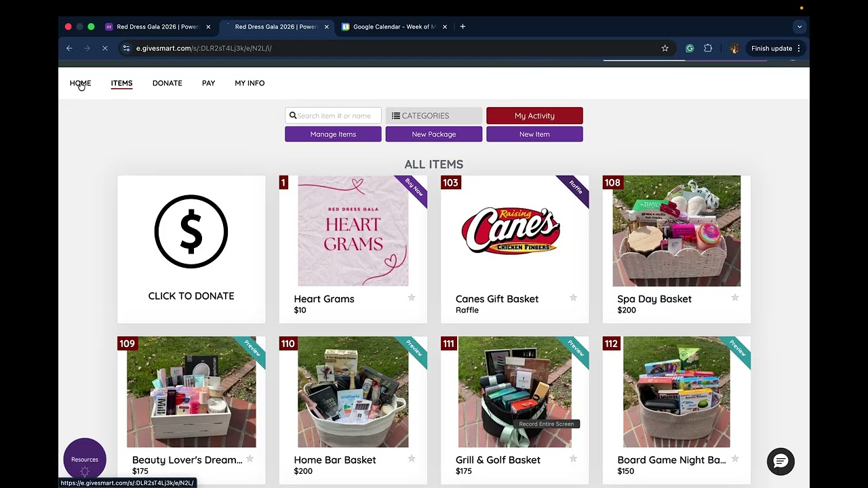Switch to Google Calendar browser tab

coord(393,26)
